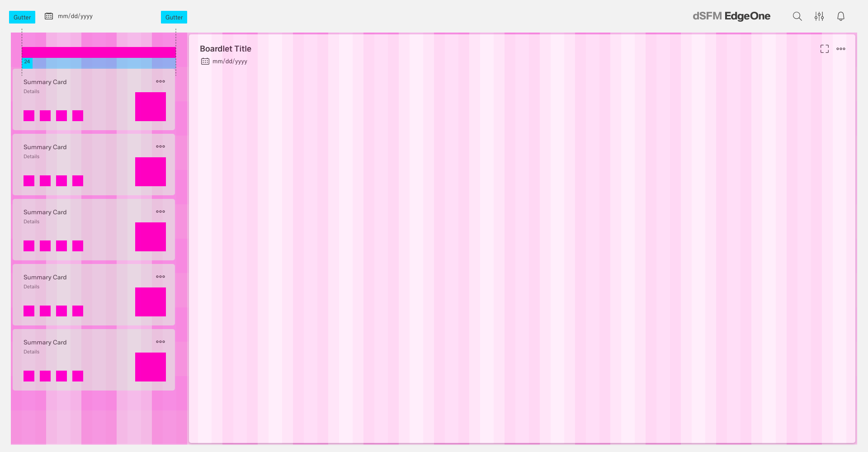Viewport: 868px width, 452px height.
Task: Click the right Gutter label
Action: coord(174,17)
